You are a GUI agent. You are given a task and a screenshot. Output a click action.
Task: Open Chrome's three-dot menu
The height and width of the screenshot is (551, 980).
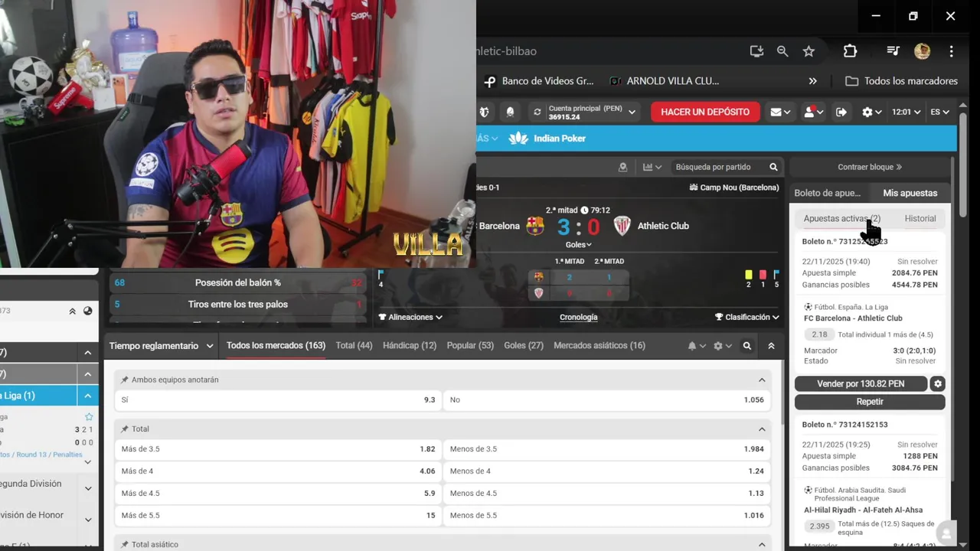click(952, 51)
